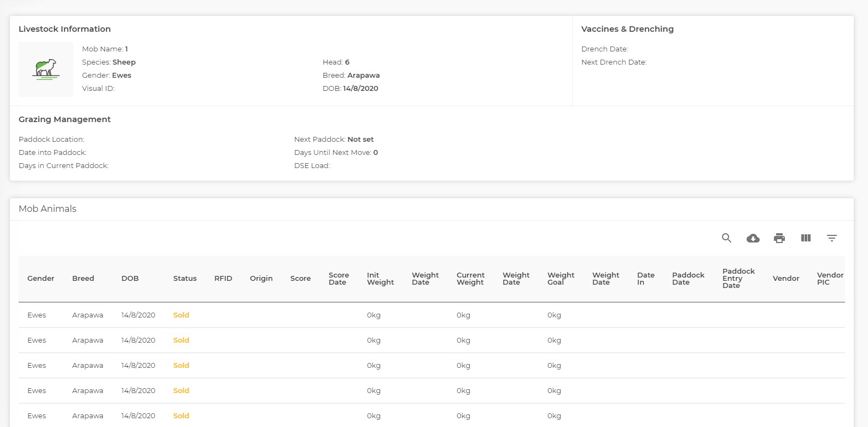This screenshot has width=868, height=427.
Task: Click the Init Weight column header
Action: [380, 279]
